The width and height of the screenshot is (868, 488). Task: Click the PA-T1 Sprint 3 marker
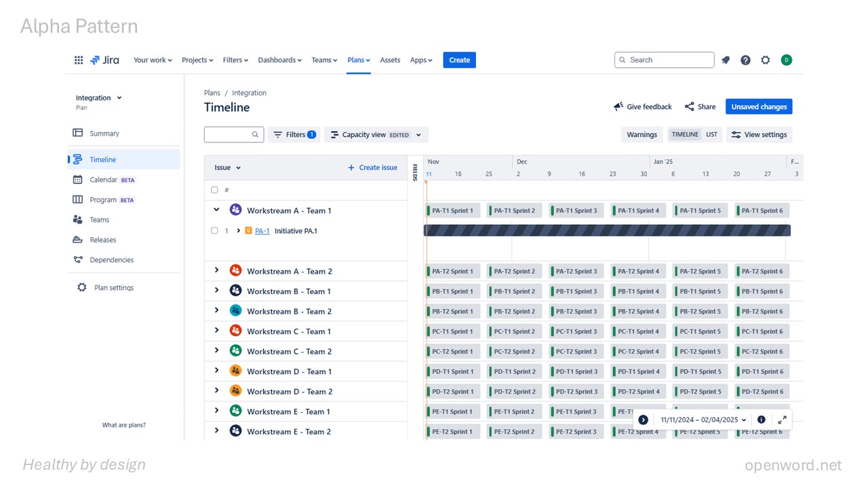click(x=576, y=210)
